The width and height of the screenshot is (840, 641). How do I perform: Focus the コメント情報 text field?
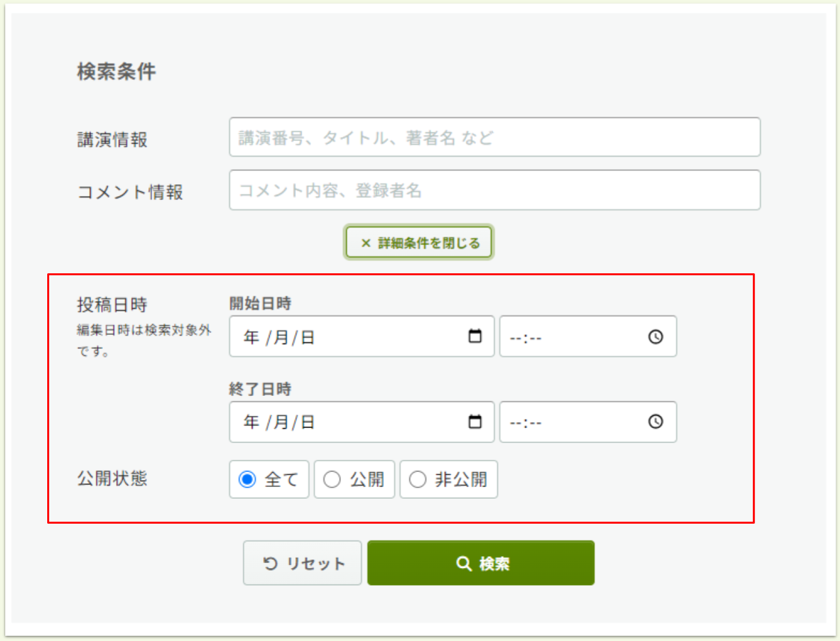click(494, 191)
